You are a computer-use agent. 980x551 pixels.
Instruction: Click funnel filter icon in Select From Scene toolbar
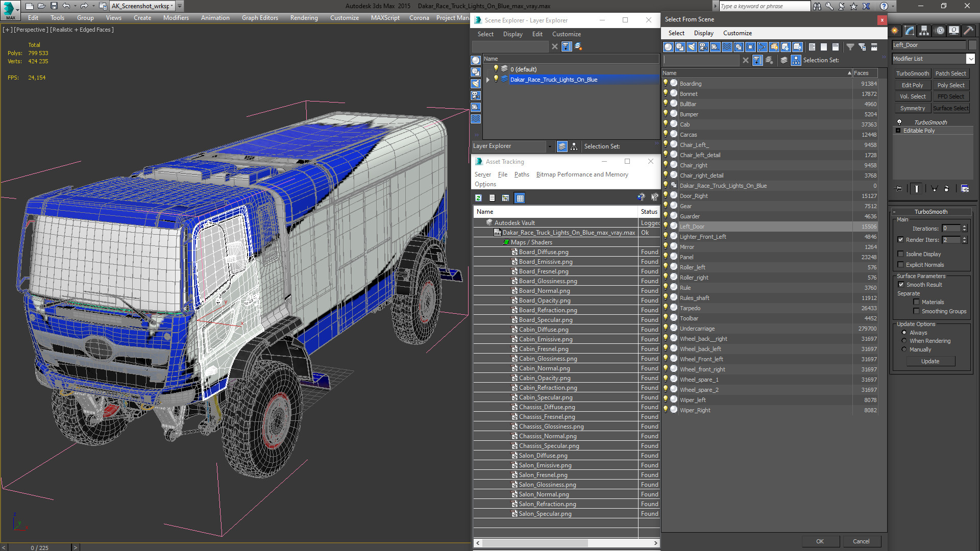(850, 47)
